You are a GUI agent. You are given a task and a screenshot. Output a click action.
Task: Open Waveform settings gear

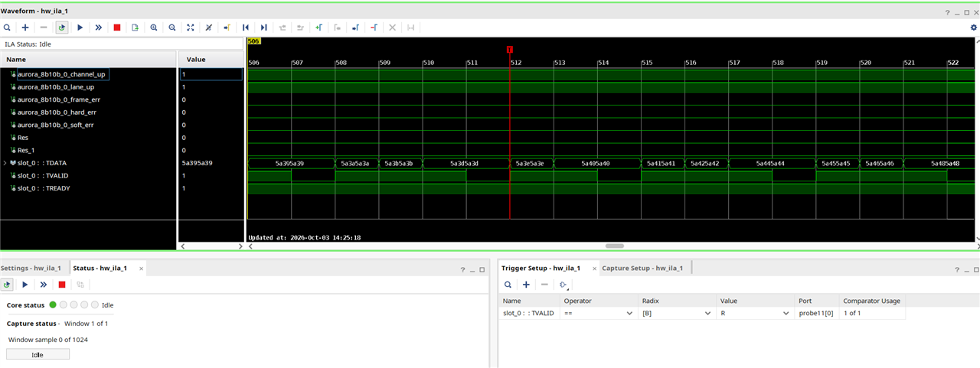click(973, 27)
